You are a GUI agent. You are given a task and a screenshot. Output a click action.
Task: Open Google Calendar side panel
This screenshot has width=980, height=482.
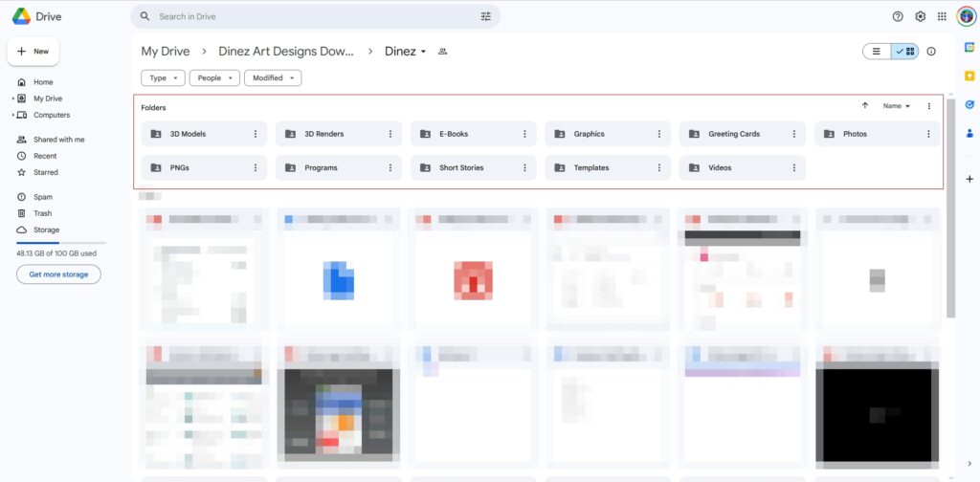[969, 48]
